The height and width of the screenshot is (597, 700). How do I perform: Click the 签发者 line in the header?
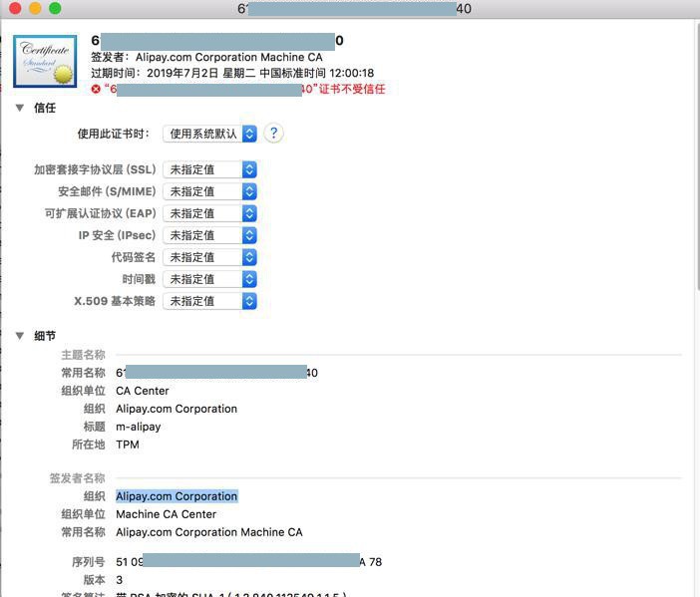click(x=206, y=57)
